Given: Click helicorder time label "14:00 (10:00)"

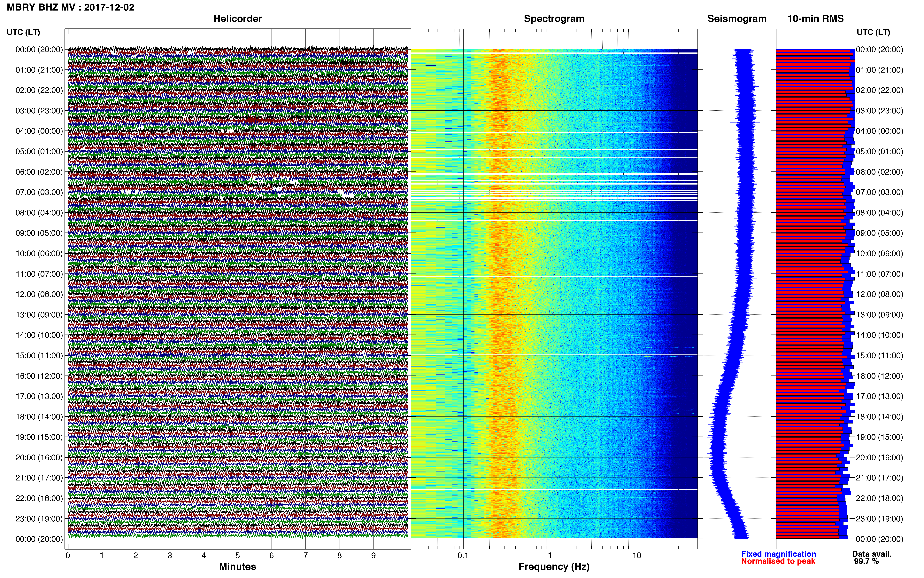Looking at the screenshot, I should pos(39,335).
